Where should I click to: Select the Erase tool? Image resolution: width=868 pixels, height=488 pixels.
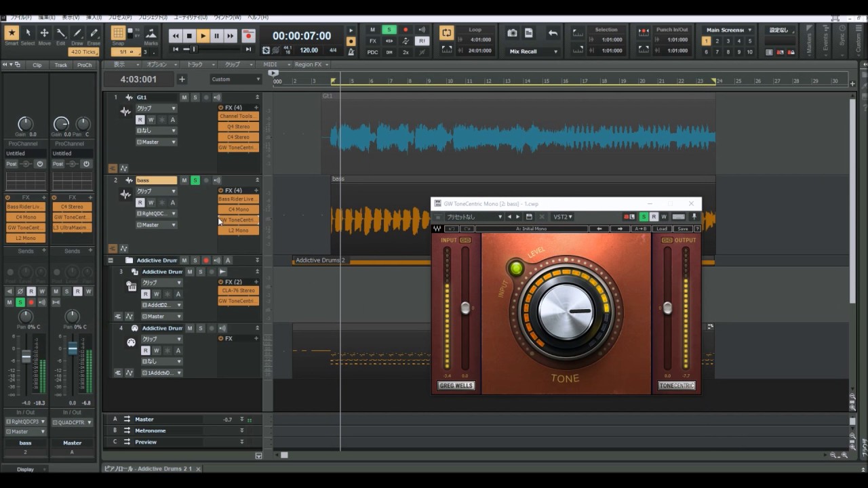click(x=94, y=33)
